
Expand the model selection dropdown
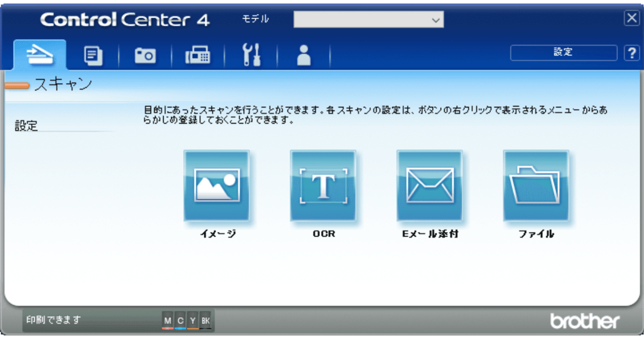click(436, 19)
